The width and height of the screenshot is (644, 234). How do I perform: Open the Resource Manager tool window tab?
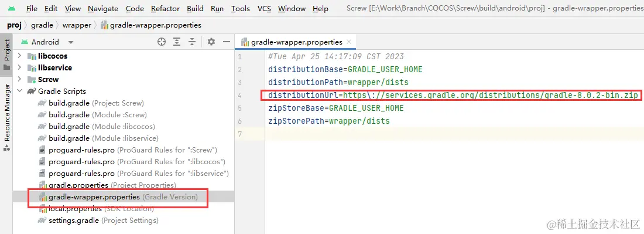(x=6, y=117)
